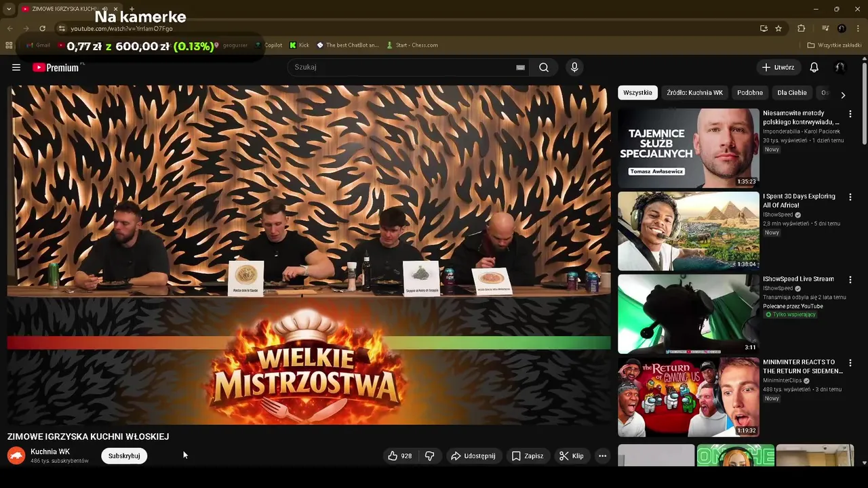The width and height of the screenshot is (868, 488).
Task: Open The best ChatBot bookmark
Action: (347, 45)
